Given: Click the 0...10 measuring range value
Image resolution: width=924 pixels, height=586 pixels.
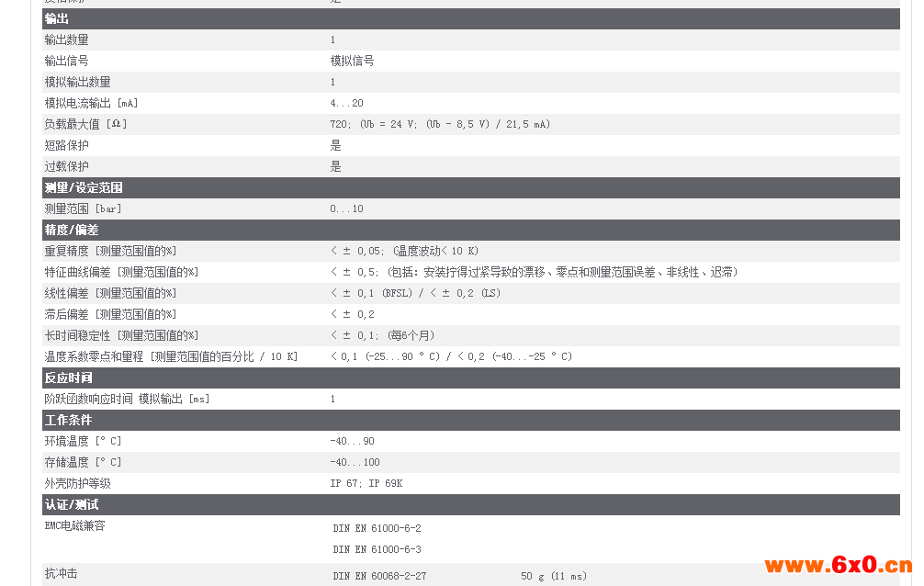Looking at the screenshot, I should [346, 208].
